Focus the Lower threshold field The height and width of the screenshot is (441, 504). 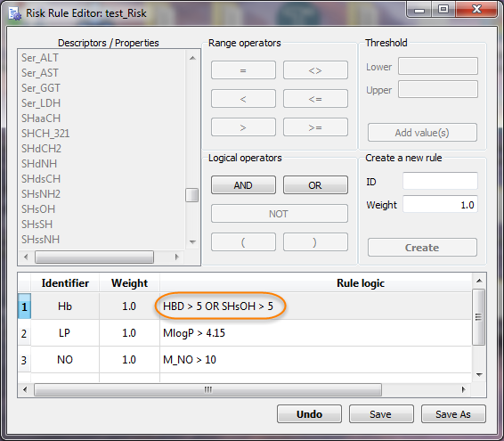coord(438,66)
